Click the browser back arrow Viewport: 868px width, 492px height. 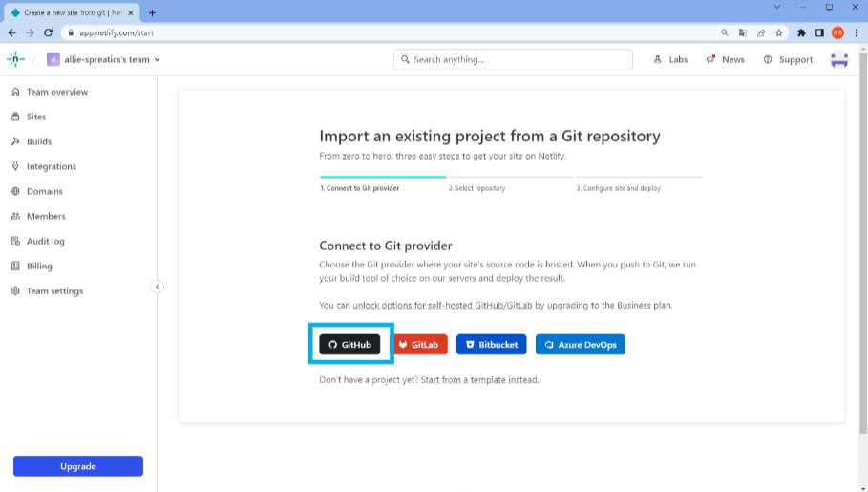coord(12,32)
